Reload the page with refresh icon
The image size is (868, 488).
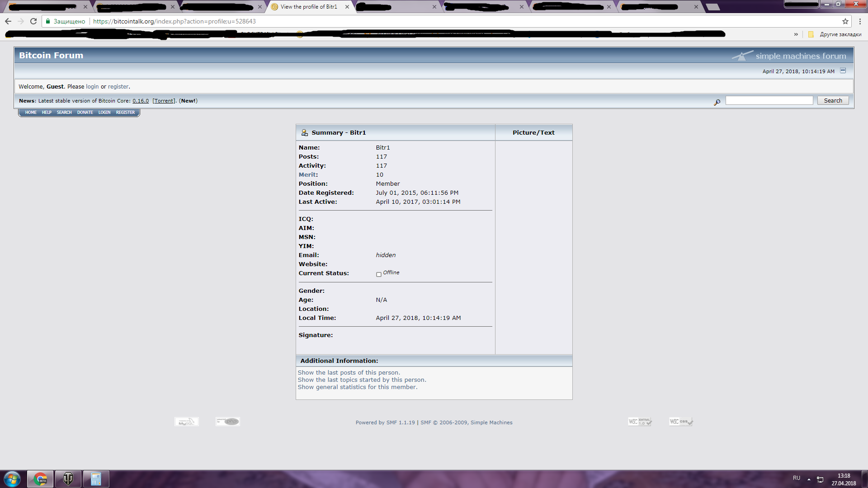[33, 21]
